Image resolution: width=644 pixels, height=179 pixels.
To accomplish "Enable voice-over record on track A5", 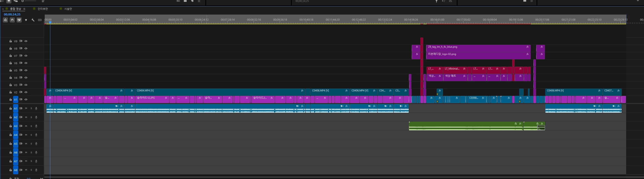I will click(36, 144).
